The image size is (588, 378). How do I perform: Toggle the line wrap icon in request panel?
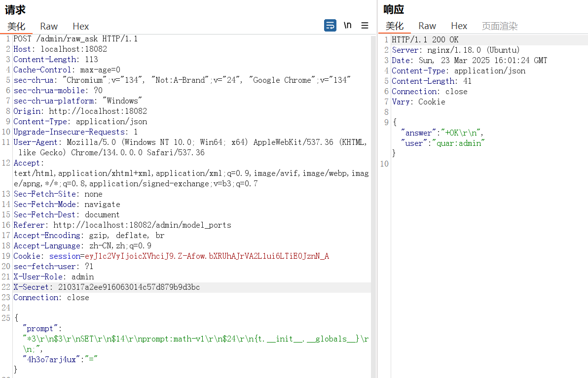330,26
